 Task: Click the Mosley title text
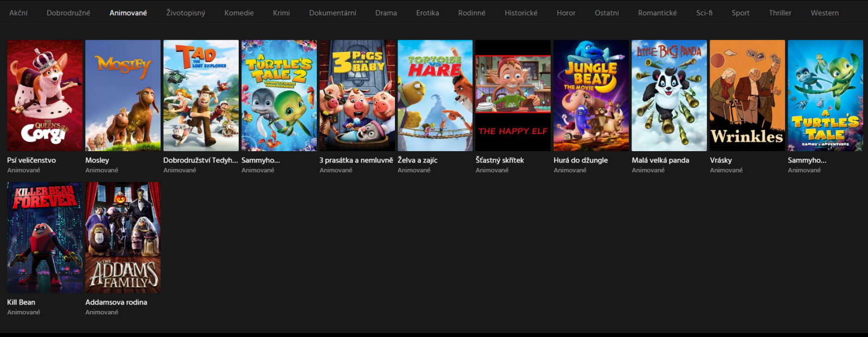[x=97, y=160]
